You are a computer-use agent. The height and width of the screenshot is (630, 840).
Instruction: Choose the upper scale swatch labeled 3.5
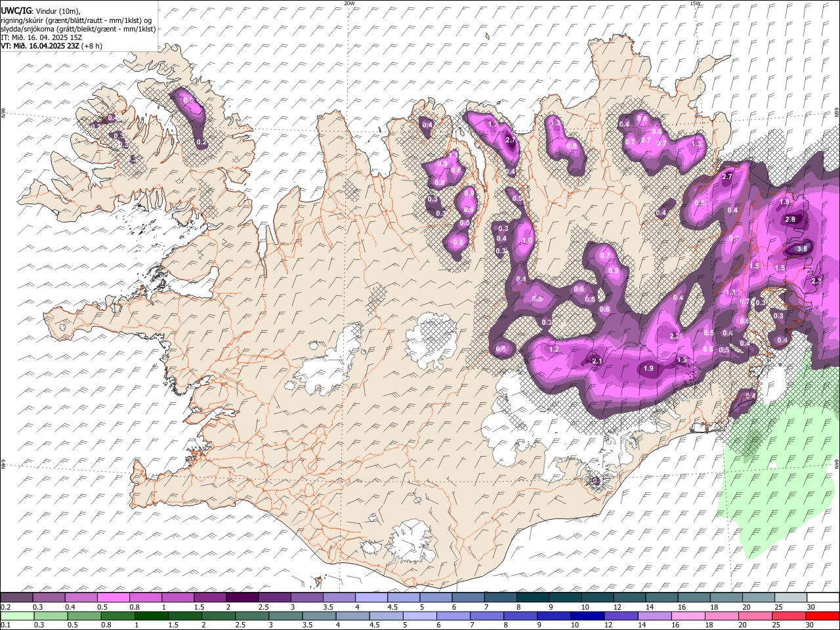tap(338, 598)
